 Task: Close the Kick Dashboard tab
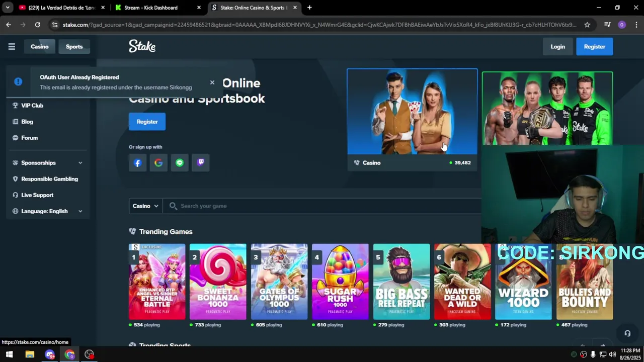tap(199, 8)
